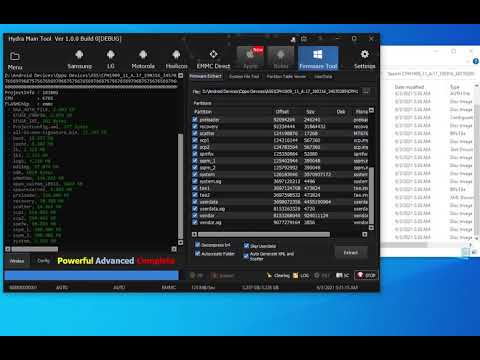Viewport: 480px width, 360px height.
Task: Select the system.sig partition row
Action: 280,181
